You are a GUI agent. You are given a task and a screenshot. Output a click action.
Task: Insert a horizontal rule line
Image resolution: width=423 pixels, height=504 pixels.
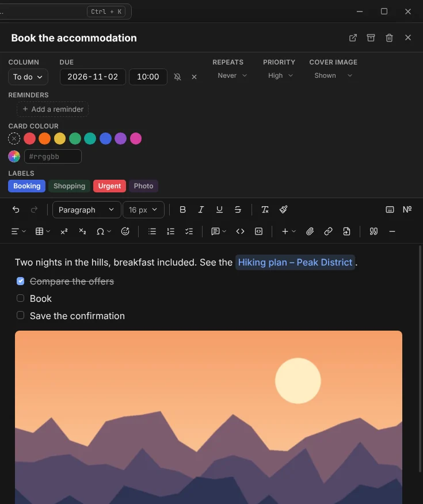(392, 232)
